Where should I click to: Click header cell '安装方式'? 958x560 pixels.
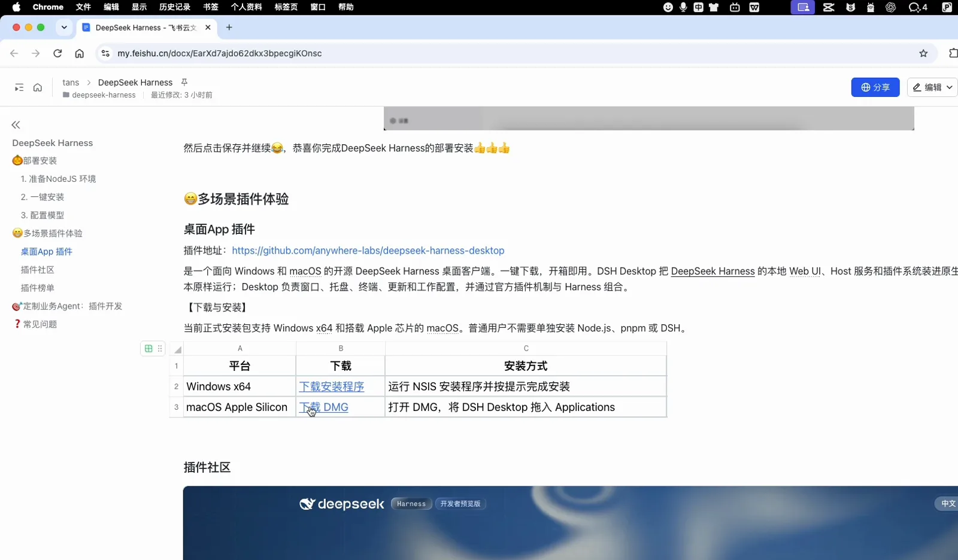coord(526,366)
